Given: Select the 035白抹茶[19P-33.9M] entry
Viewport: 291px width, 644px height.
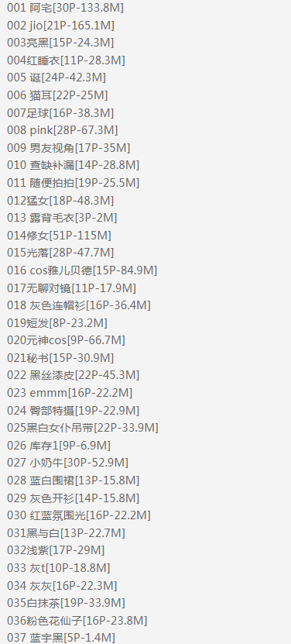Looking at the screenshot, I should point(66,604).
